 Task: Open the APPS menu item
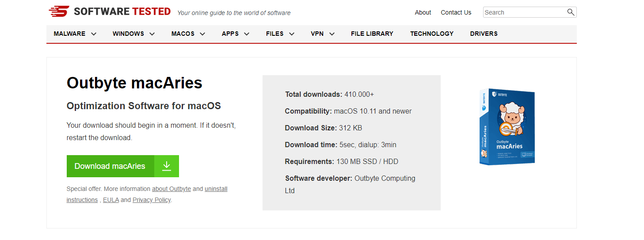230,34
